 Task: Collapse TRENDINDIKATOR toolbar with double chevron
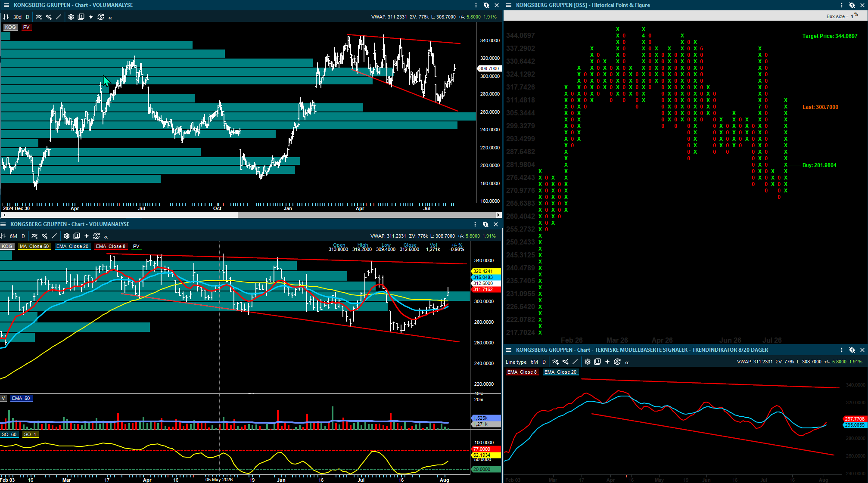pyautogui.click(x=627, y=362)
